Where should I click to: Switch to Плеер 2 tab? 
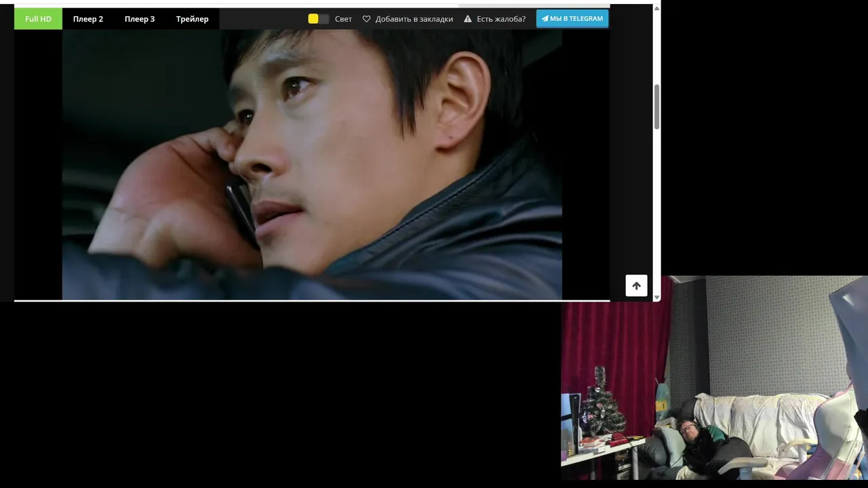88,19
